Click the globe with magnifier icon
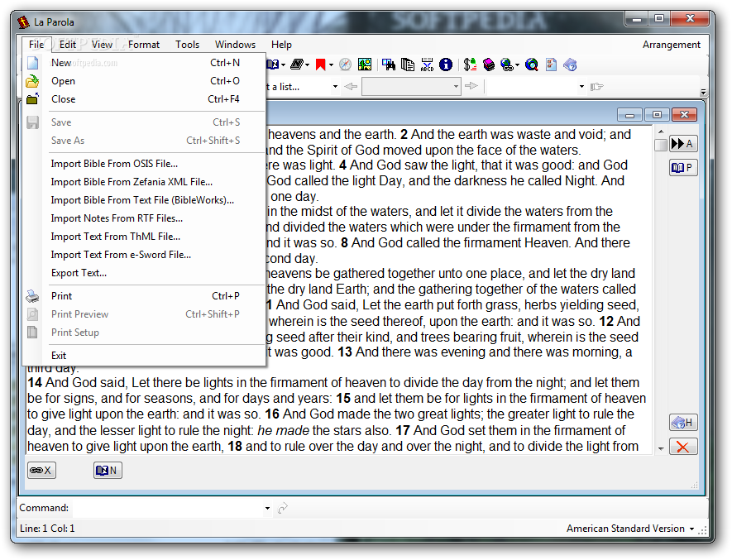 (x=531, y=65)
